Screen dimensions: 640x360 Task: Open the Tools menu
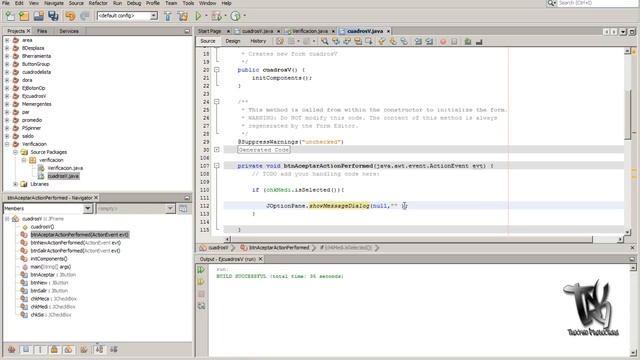(x=188, y=3)
